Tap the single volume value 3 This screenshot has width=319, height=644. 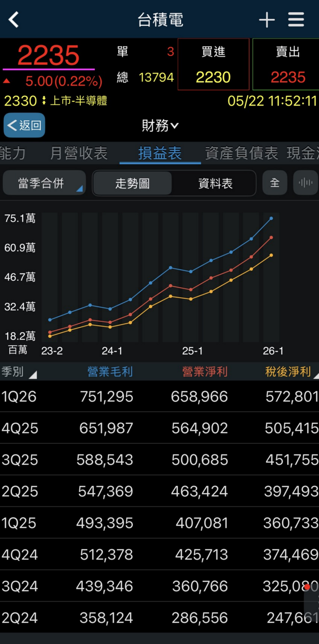[171, 51]
